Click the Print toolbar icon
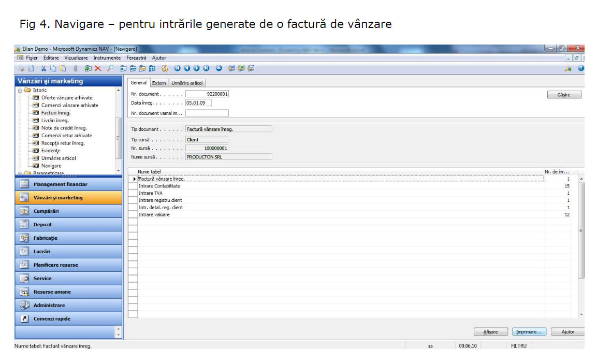This screenshot has height=364, width=597. coord(21,68)
